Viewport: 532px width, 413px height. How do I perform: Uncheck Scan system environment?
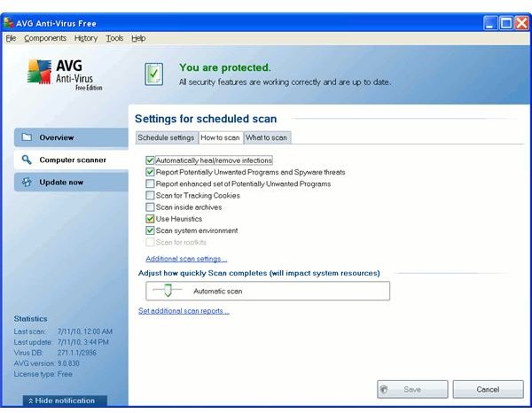click(150, 230)
